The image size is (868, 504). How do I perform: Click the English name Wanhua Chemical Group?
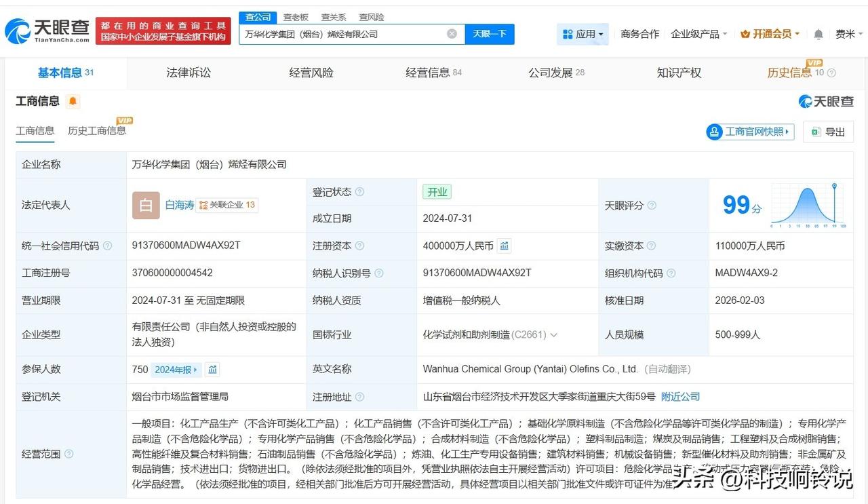pos(530,369)
